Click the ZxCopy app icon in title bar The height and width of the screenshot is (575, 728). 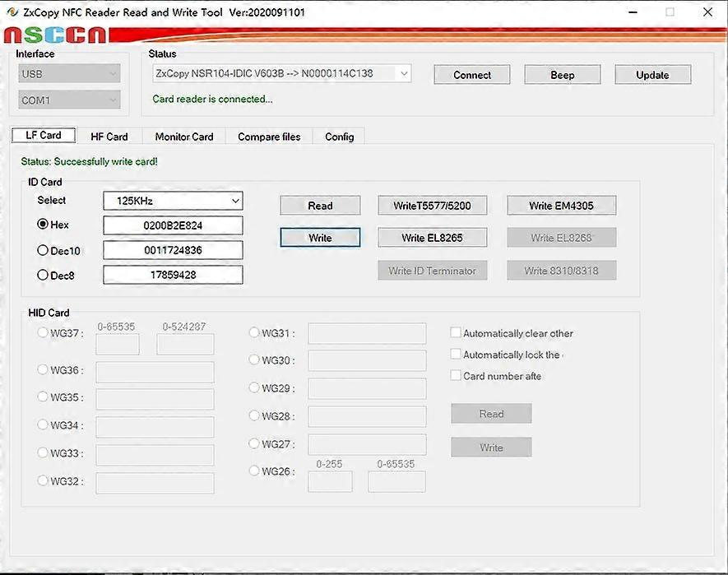12,12
